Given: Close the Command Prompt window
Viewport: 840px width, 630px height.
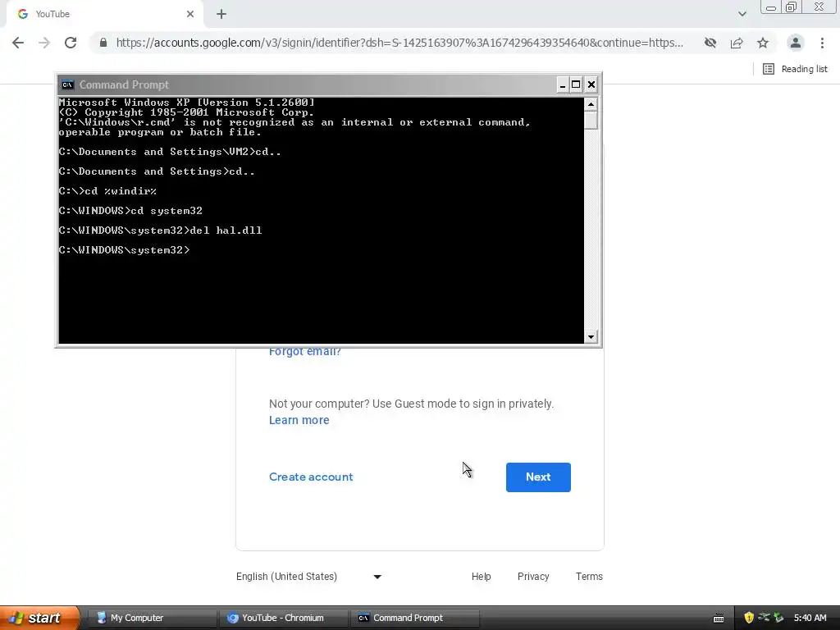Looking at the screenshot, I should pos(591,84).
